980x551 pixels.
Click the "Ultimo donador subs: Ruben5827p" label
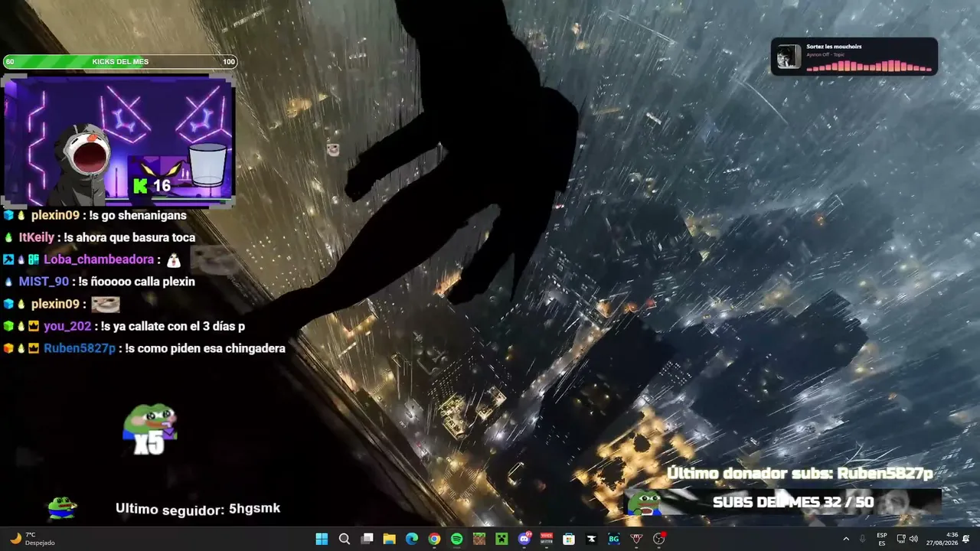click(x=800, y=474)
